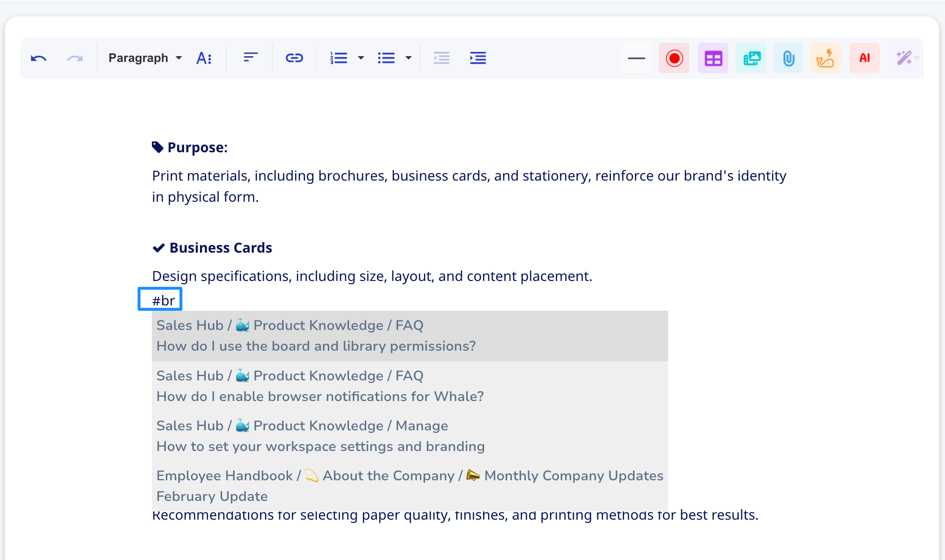Apply bulleted list formatting
Screen dimensions: 945x560
(386, 58)
